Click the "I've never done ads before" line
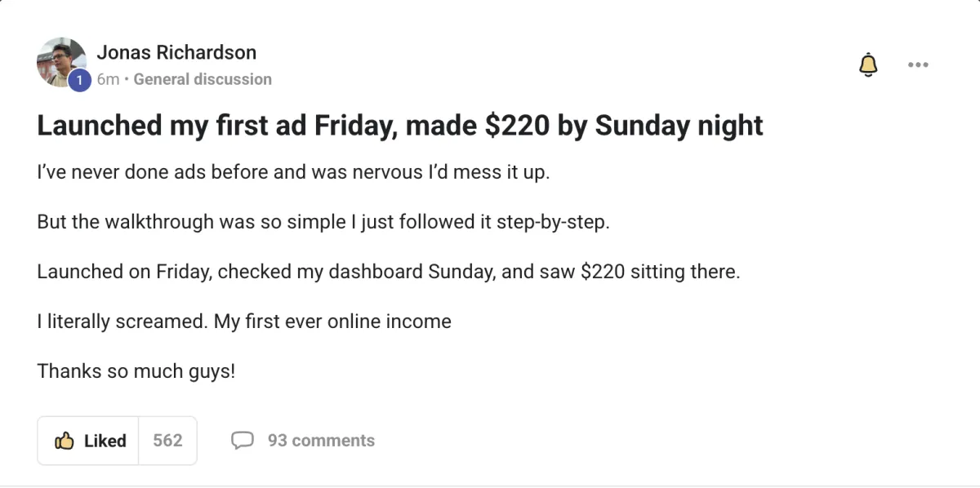980x488 pixels. [x=293, y=173]
